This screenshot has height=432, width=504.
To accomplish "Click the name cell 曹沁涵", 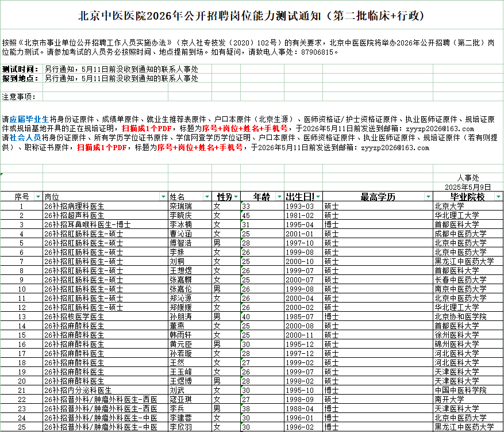I will [x=190, y=234].
